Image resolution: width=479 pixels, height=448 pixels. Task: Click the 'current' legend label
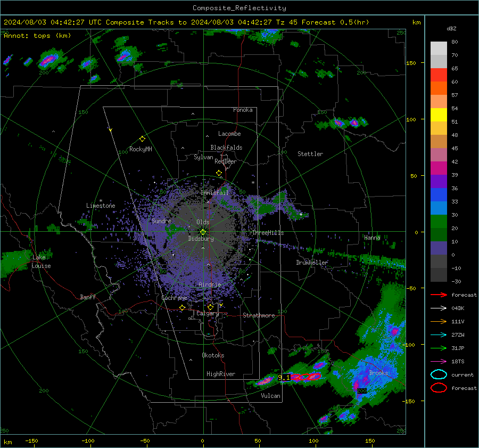click(463, 375)
